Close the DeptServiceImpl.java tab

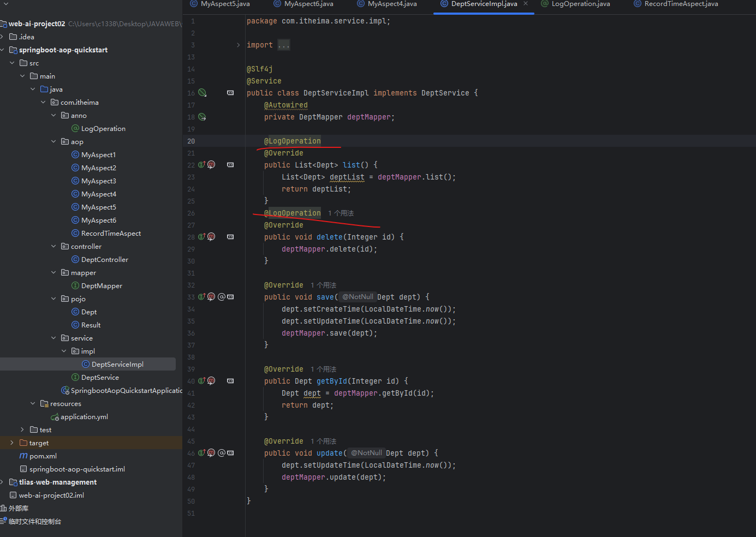tap(526, 3)
